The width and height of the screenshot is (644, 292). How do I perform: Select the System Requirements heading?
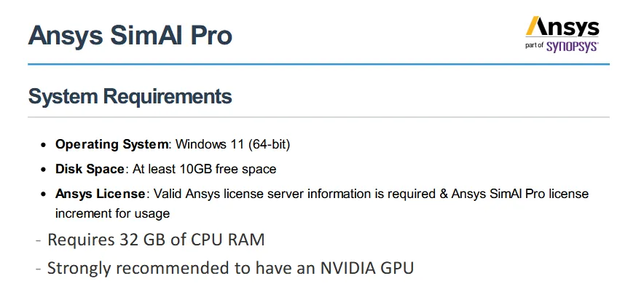pos(130,96)
